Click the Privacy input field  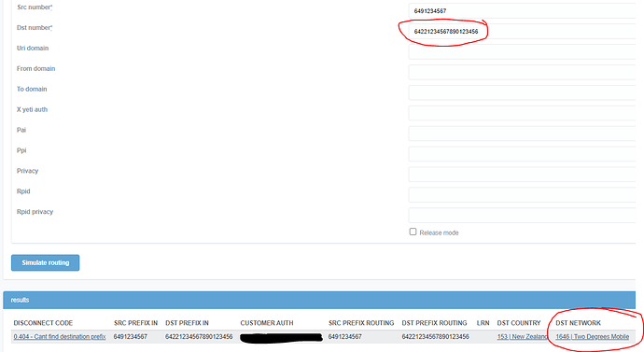coord(522,175)
